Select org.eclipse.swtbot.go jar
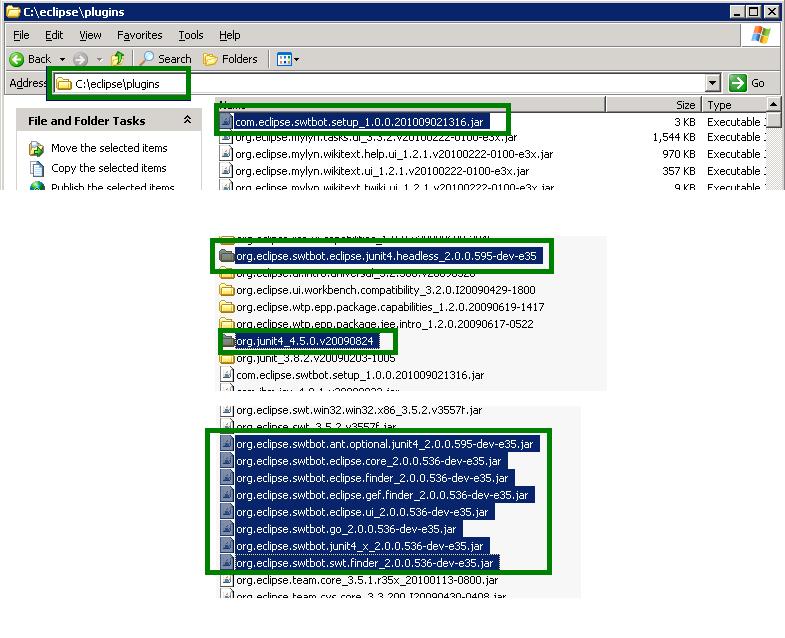The width and height of the screenshot is (785, 638). coord(346,529)
